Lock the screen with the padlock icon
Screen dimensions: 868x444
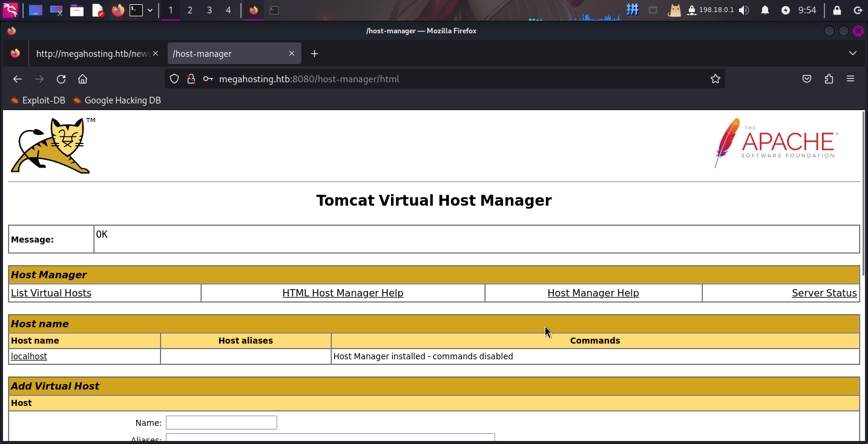click(x=837, y=10)
